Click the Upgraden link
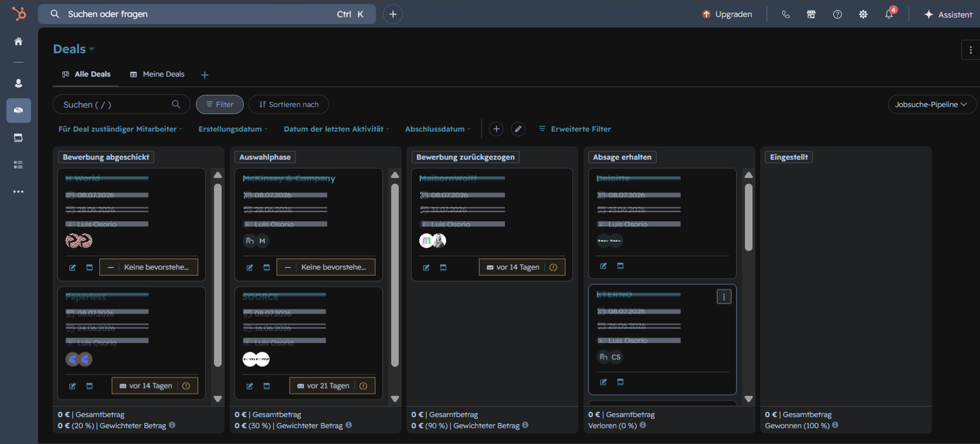Viewport: 980px width, 444px height. pyautogui.click(x=727, y=14)
